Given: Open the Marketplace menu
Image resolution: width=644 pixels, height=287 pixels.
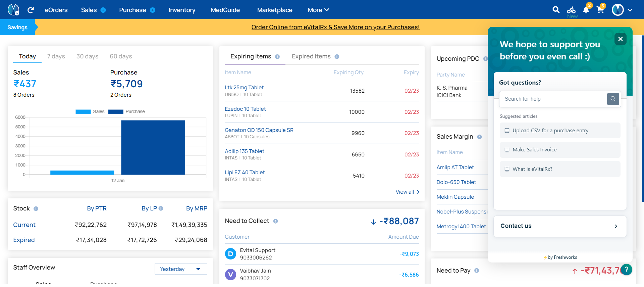Looking at the screenshot, I should pos(275,10).
